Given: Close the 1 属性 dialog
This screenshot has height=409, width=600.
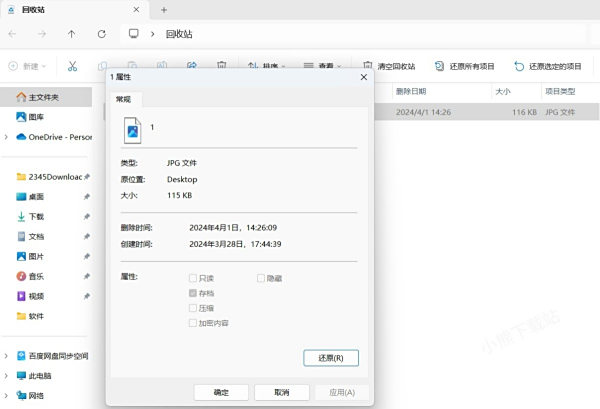Looking at the screenshot, I should click(x=364, y=77).
